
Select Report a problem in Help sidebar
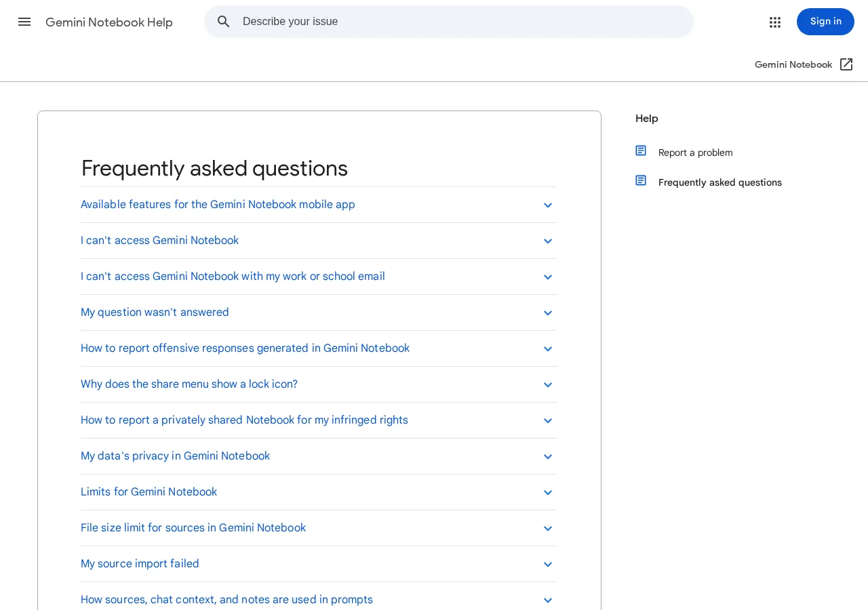pos(695,152)
